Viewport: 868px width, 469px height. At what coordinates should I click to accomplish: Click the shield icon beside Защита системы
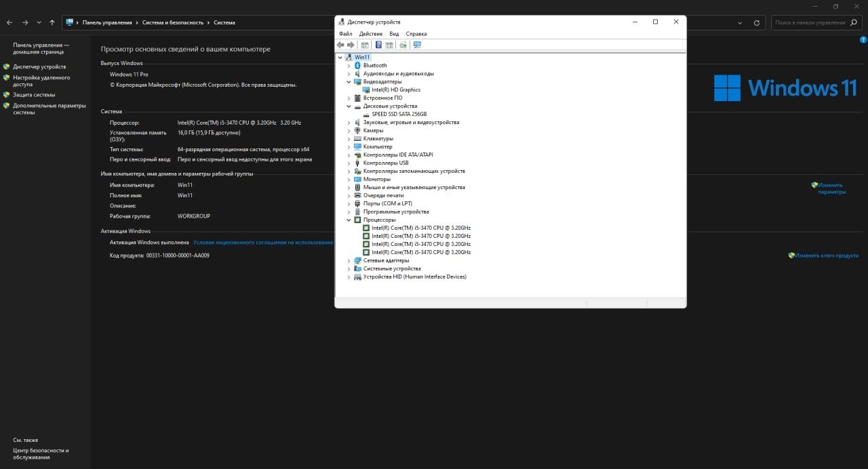[7, 95]
